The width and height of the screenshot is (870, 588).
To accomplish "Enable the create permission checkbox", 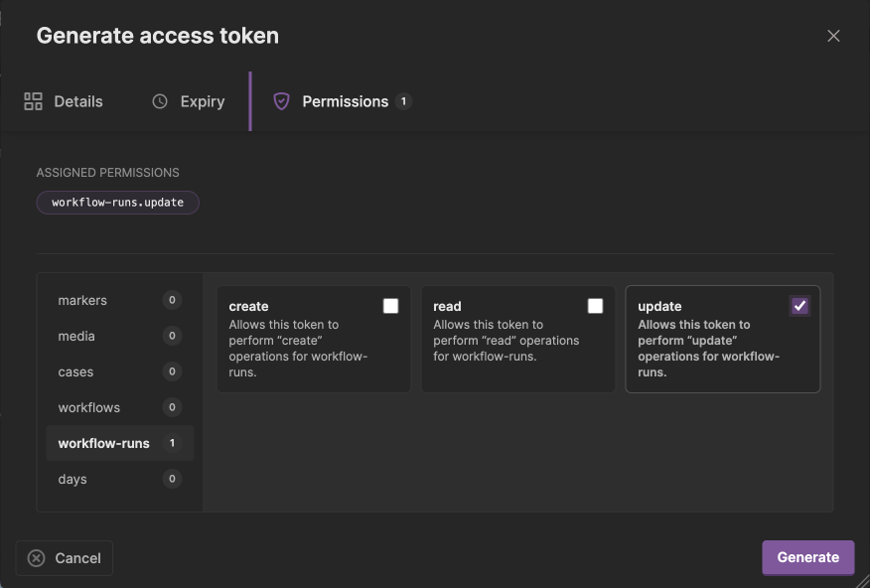I will pyautogui.click(x=390, y=306).
